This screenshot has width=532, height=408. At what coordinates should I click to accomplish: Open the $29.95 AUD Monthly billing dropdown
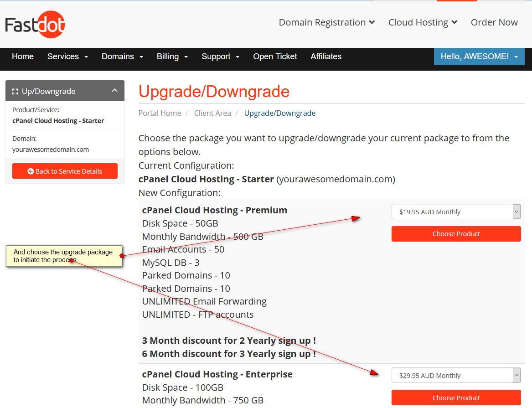[456, 376]
